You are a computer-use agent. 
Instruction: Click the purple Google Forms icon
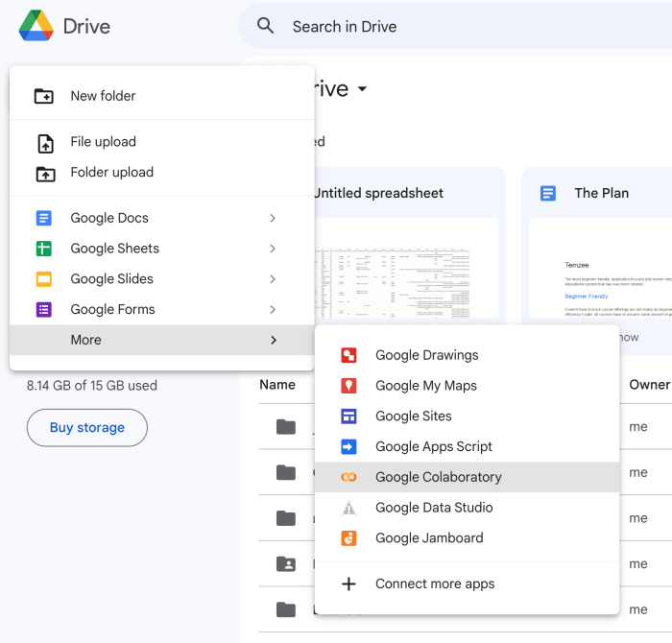44,309
